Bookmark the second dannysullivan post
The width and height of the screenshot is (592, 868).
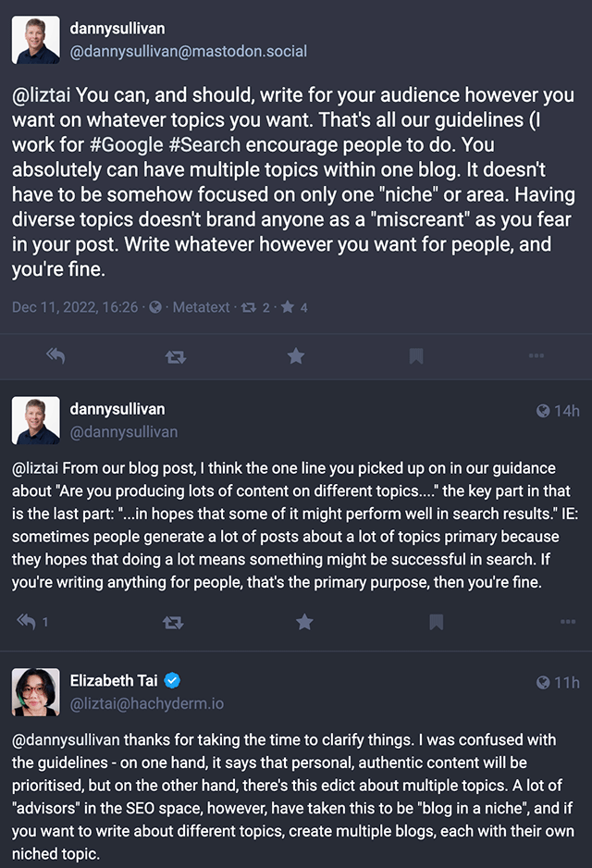(x=436, y=622)
